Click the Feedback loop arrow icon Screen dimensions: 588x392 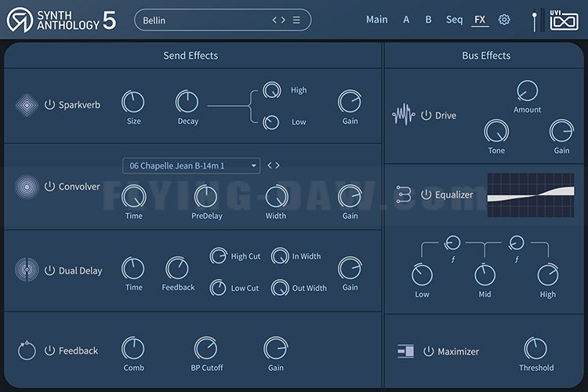[x=27, y=350]
